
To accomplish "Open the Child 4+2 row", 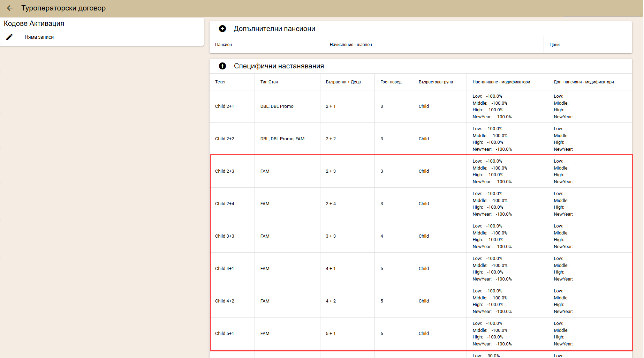I will coord(421,301).
